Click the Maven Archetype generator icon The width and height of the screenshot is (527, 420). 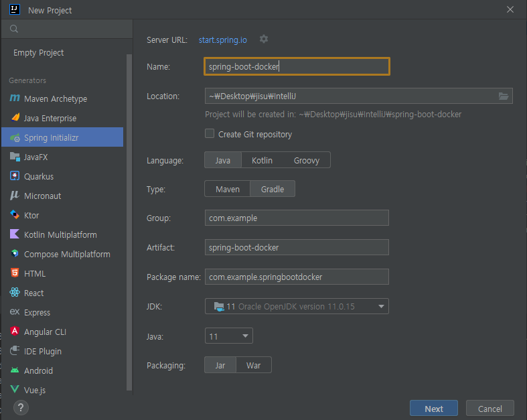15,98
